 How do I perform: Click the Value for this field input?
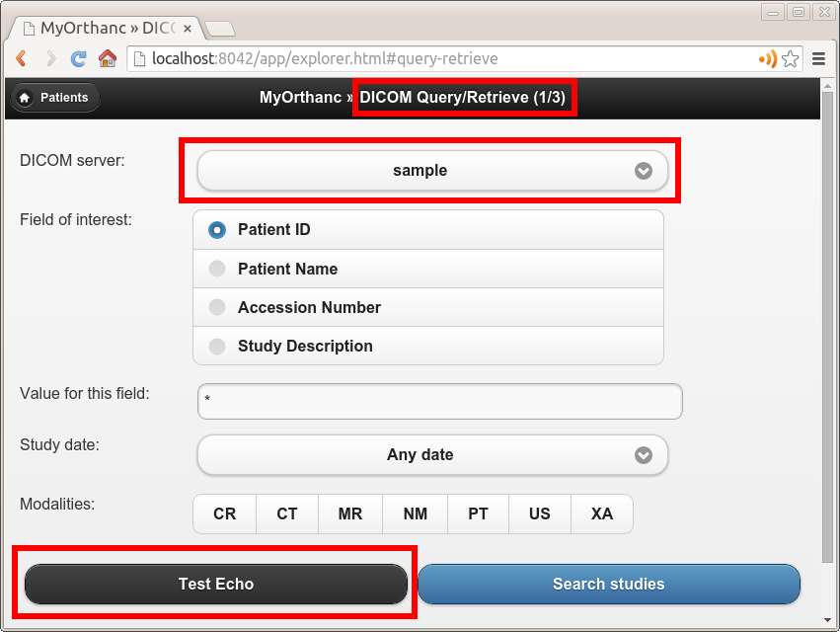(x=440, y=401)
